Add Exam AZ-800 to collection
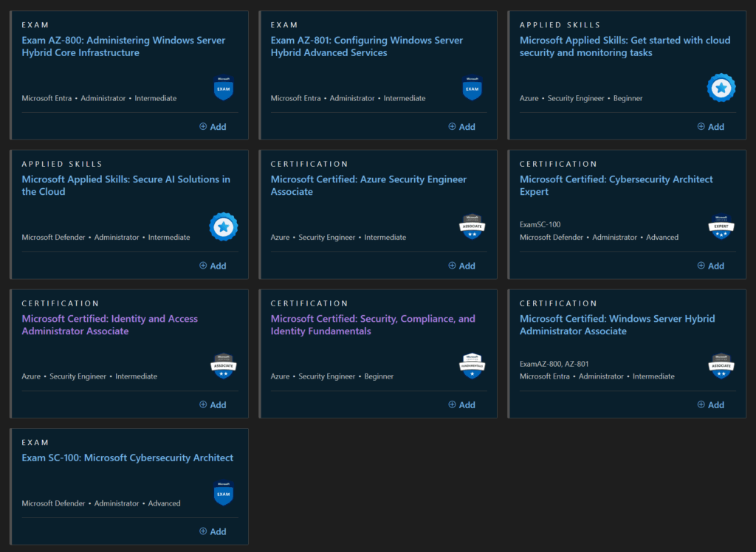The image size is (756, 552). 213,127
